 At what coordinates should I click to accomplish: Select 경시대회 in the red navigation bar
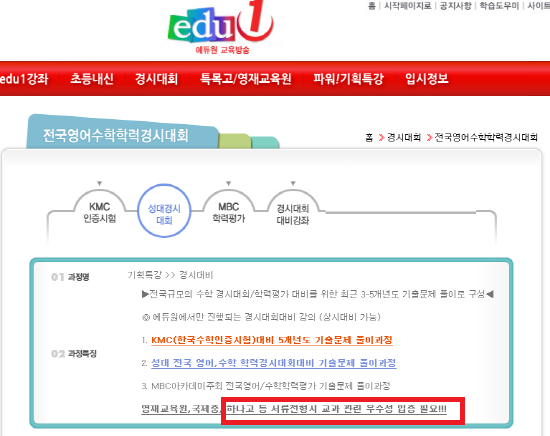coord(156,79)
